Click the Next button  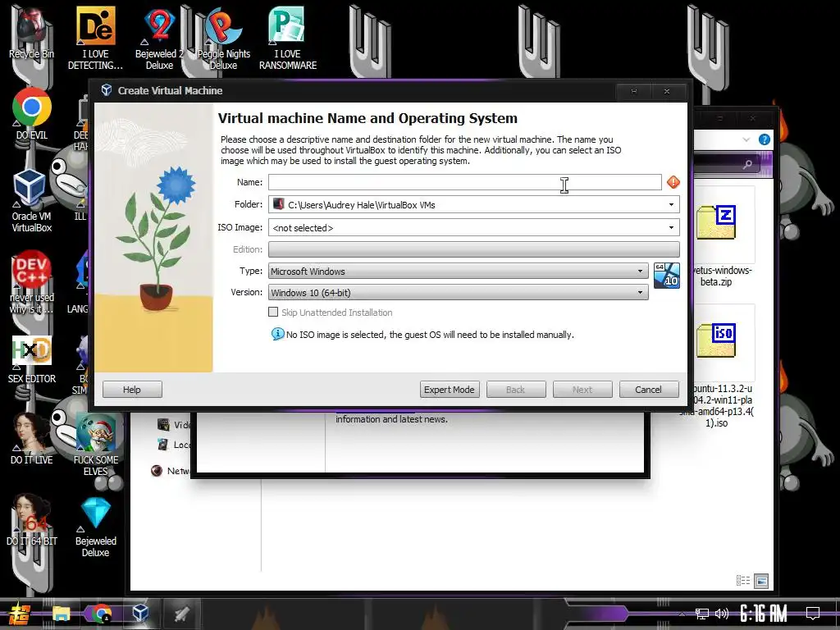click(582, 390)
